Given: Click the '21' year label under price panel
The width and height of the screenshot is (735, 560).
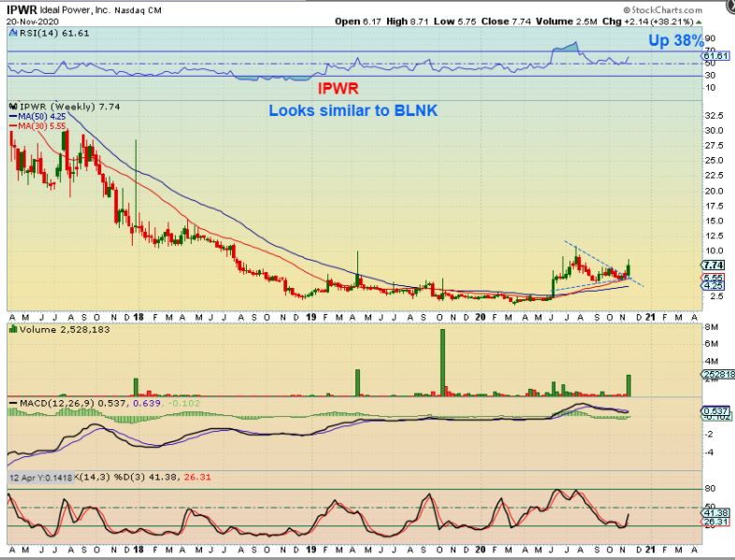Looking at the screenshot, I should pyautogui.click(x=650, y=317).
